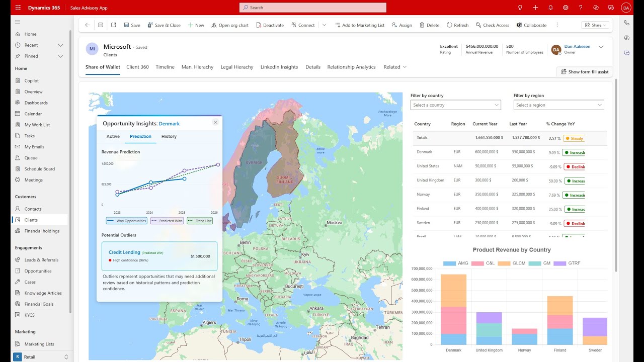Click Open org chart command
The height and width of the screenshot is (362, 644).
pos(230,25)
